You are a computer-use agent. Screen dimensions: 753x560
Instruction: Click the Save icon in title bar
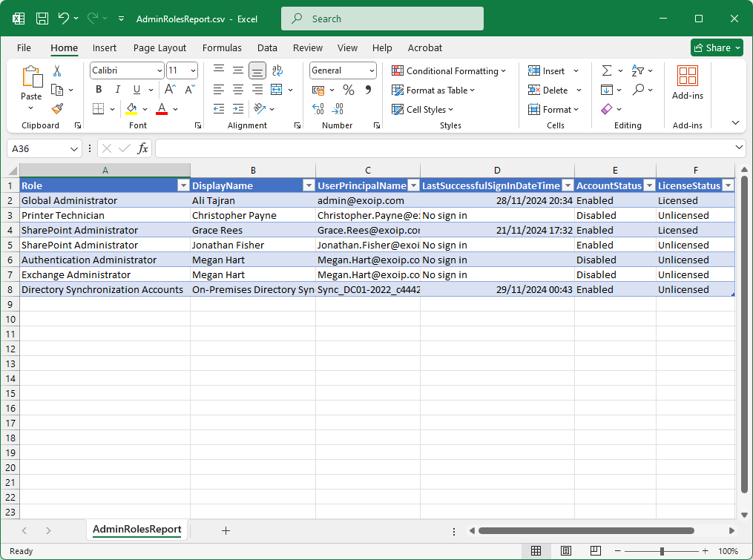(x=42, y=19)
